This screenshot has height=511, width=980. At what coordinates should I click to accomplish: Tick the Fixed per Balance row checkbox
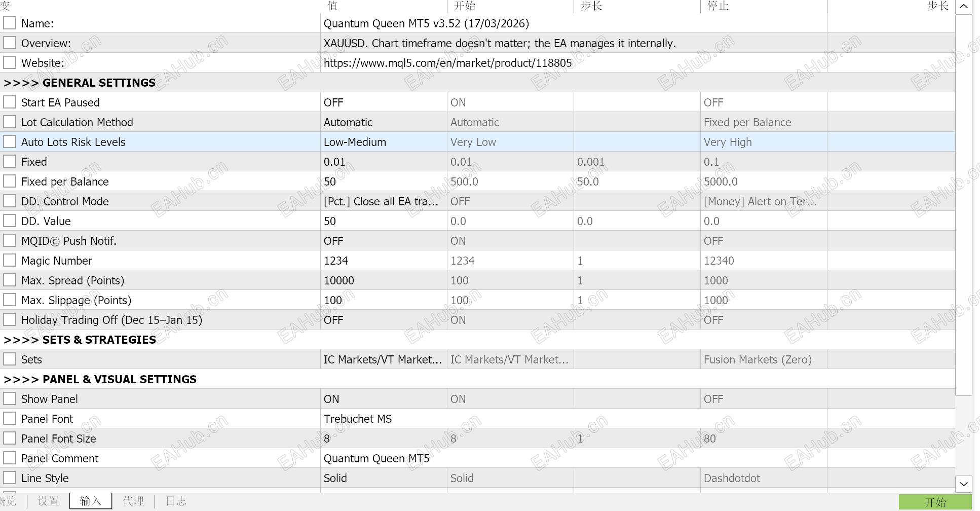[10, 181]
